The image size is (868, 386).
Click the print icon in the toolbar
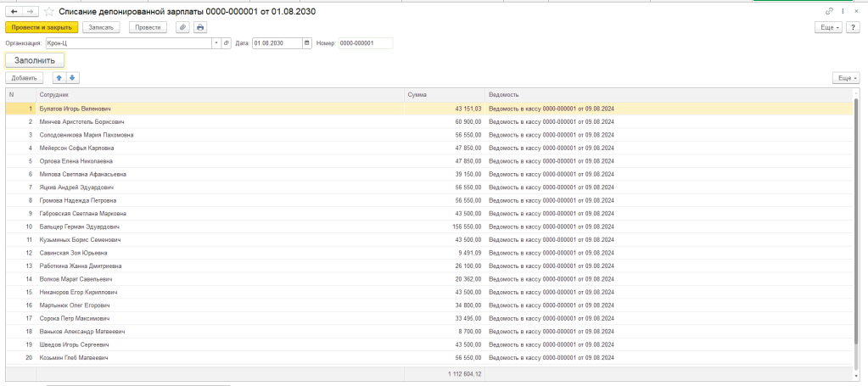(x=200, y=27)
